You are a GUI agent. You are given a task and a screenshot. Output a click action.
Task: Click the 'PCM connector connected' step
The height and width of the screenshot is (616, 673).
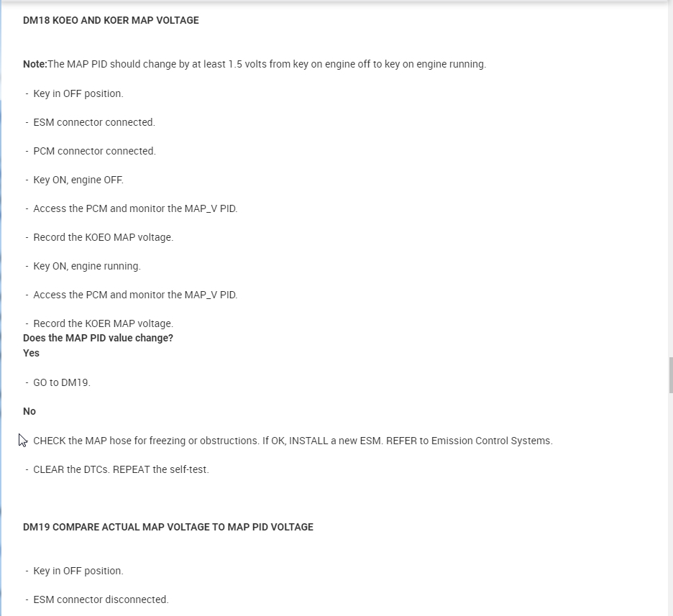[94, 151]
